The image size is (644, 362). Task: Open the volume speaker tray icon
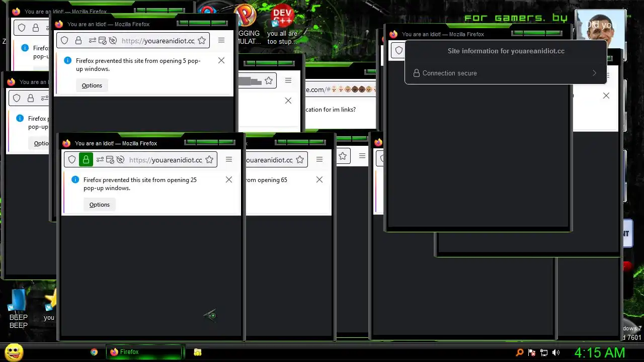click(556, 352)
